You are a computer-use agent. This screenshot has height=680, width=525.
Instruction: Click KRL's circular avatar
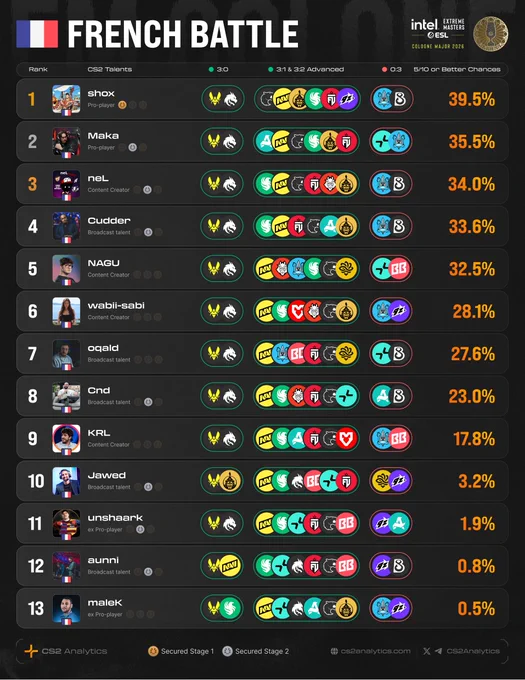pos(66,438)
